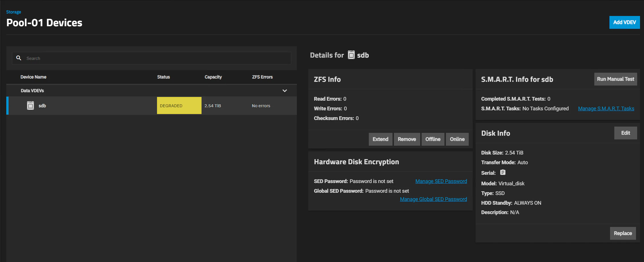This screenshot has height=262, width=644.
Task: Click the Remove button in ZFS Info
Action: [x=407, y=139]
